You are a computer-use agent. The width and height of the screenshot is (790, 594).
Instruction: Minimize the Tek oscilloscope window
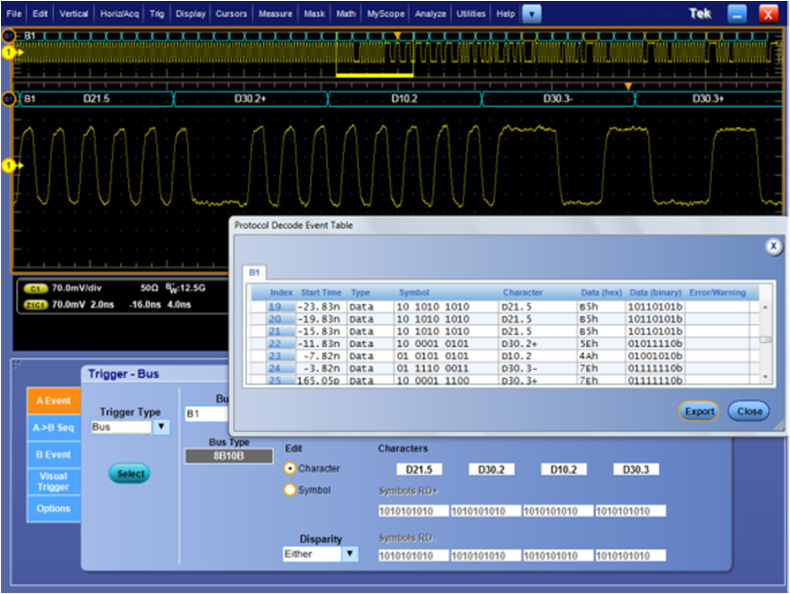pyautogui.click(x=737, y=14)
